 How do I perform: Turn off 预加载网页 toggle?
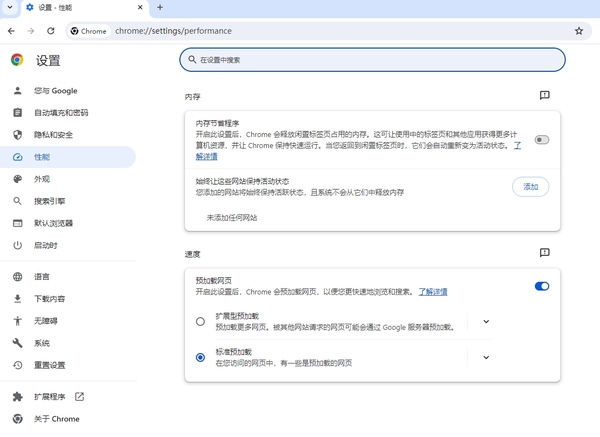[x=541, y=286]
